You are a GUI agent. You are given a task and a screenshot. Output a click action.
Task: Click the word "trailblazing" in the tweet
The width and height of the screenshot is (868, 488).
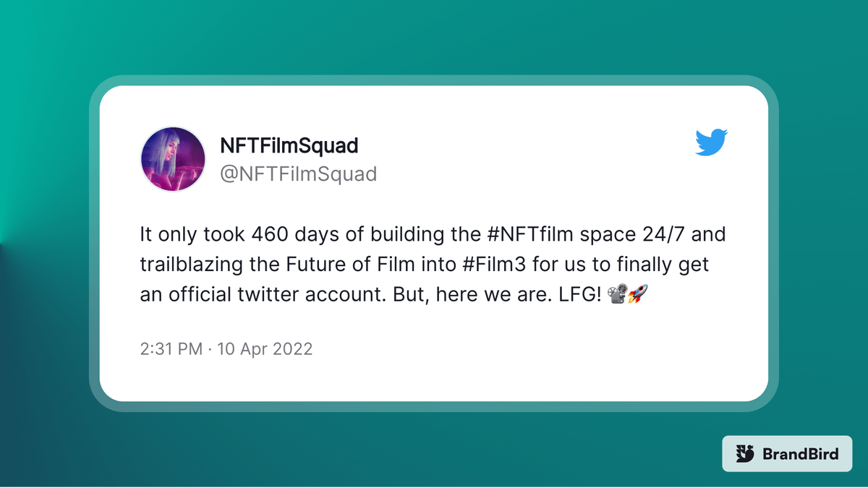point(187,265)
